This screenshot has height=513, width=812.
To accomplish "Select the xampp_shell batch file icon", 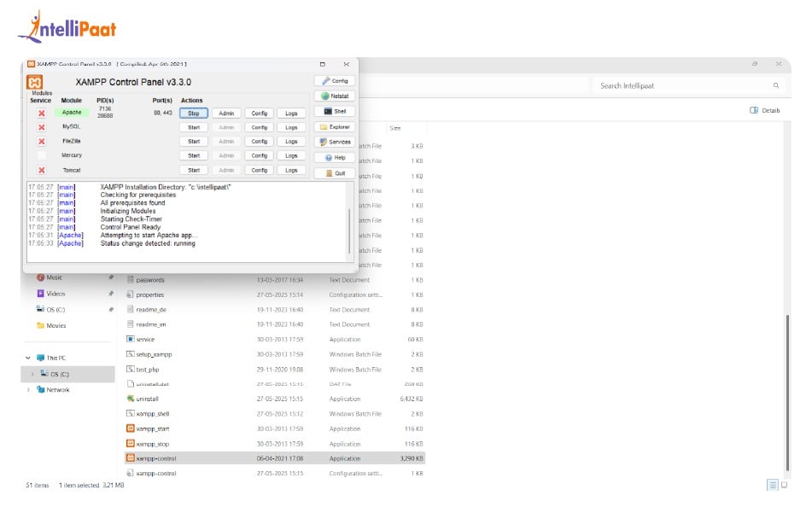I will [131, 414].
